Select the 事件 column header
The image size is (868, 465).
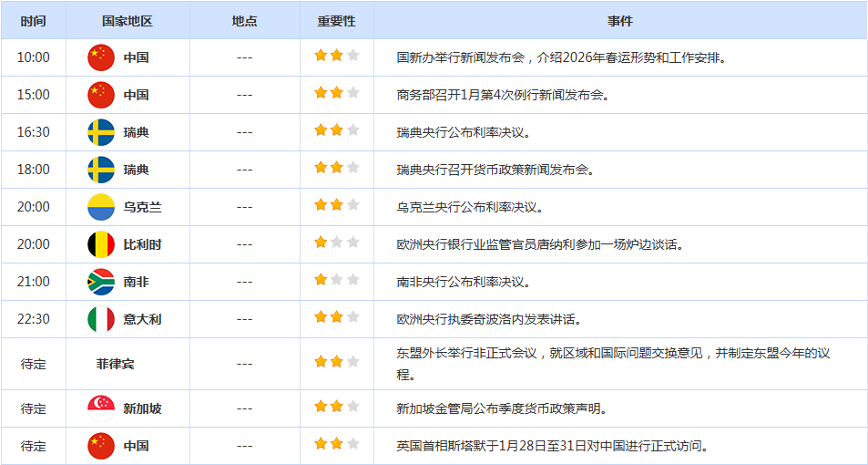(619, 21)
